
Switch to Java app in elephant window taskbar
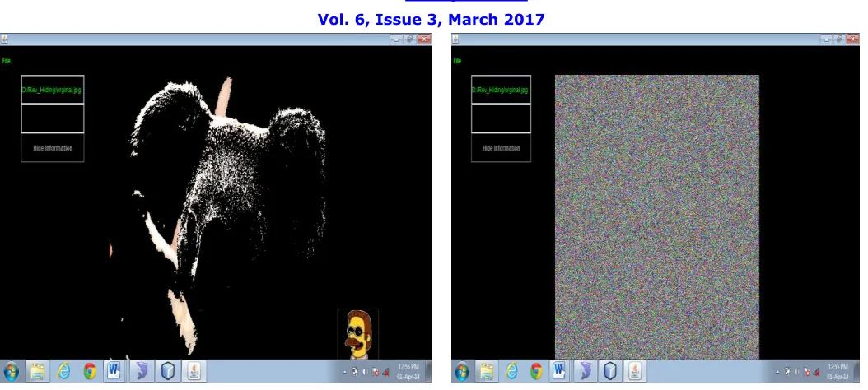(x=194, y=371)
